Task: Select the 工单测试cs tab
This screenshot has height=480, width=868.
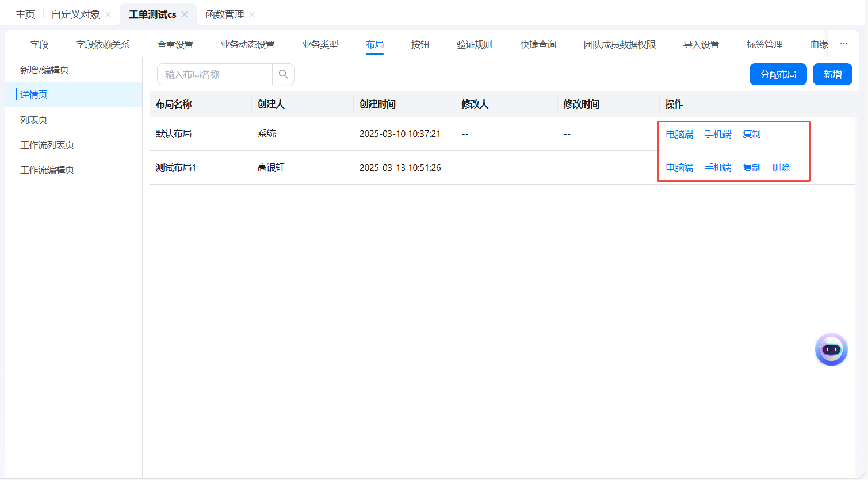Action: click(x=152, y=14)
